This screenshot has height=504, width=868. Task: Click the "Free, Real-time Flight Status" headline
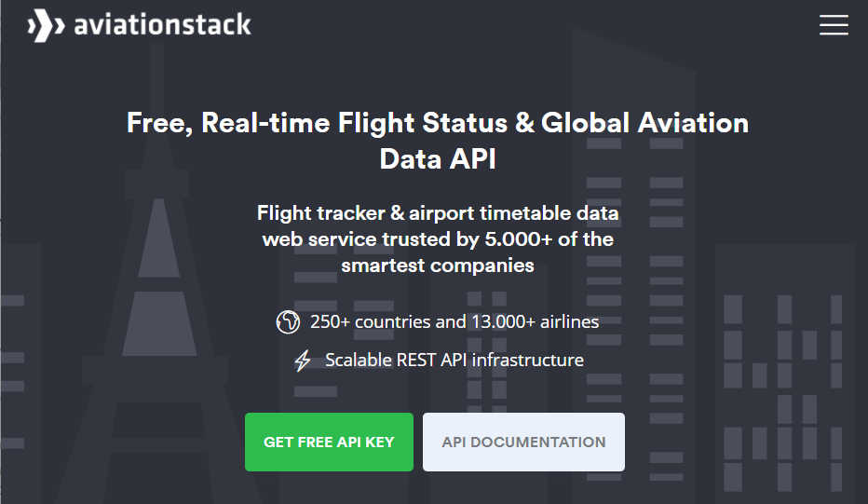438,141
